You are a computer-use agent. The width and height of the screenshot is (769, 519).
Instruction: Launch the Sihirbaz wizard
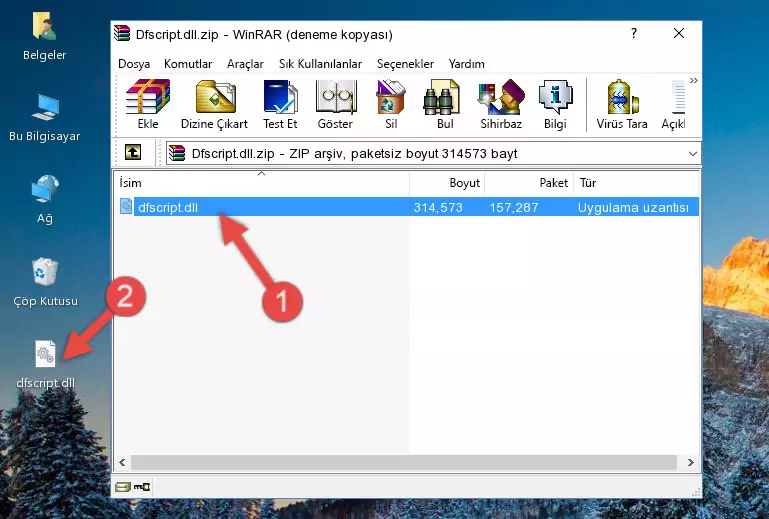pos(501,104)
